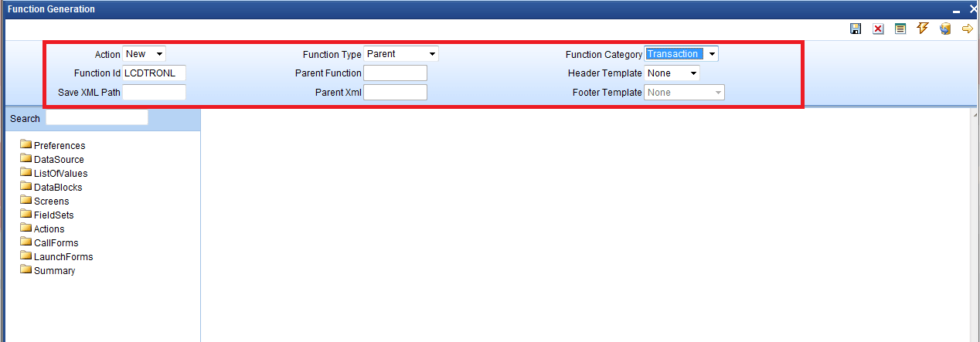Select the ListOfValues tree node
Image resolution: width=980 pixels, height=342 pixels.
coord(54,173)
